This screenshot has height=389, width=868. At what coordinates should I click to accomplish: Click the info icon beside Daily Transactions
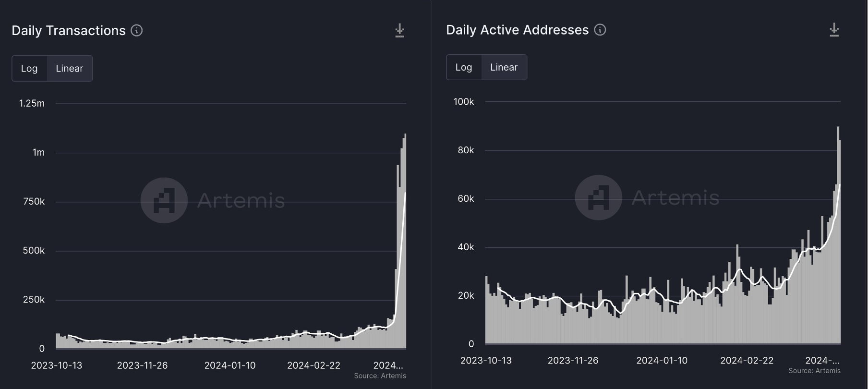137,31
